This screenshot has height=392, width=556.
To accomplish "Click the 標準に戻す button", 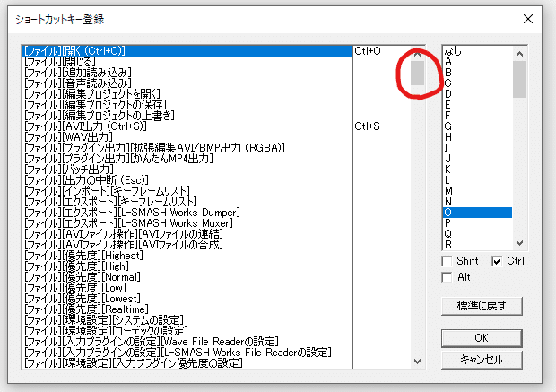I will (482, 306).
